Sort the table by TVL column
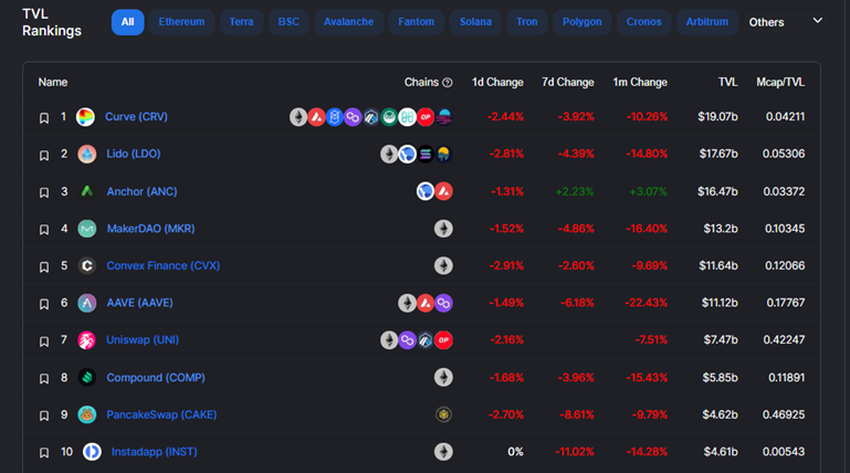This screenshot has height=473, width=850. point(727,82)
